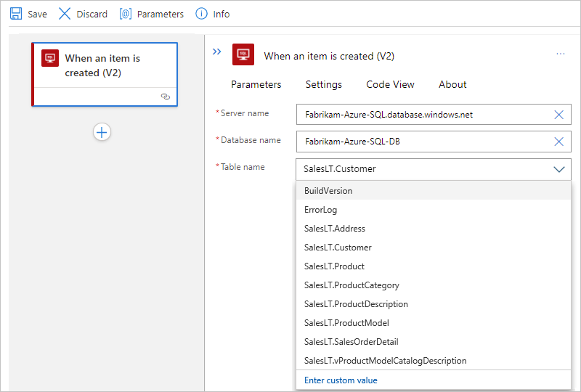The height and width of the screenshot is (392, 581).
Task: Click the Info circle icon
Action: (x=202, y=14)
